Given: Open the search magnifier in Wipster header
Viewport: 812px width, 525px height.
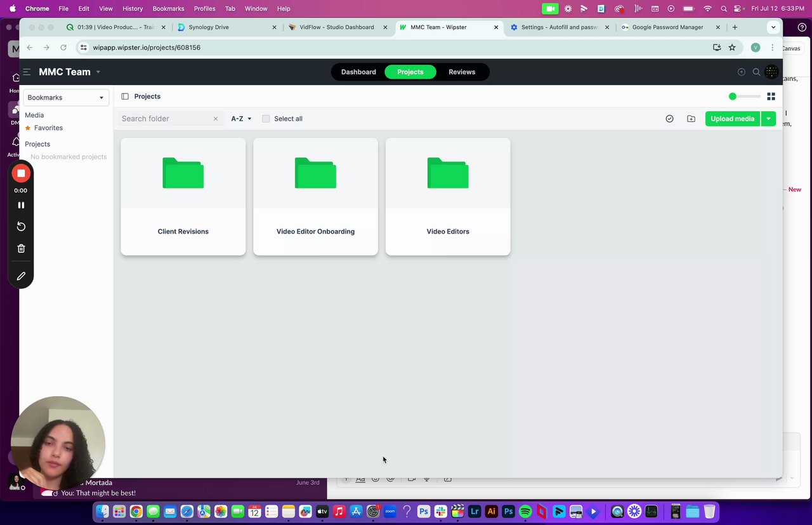Looking at the screenshot, I should [756, 72].
